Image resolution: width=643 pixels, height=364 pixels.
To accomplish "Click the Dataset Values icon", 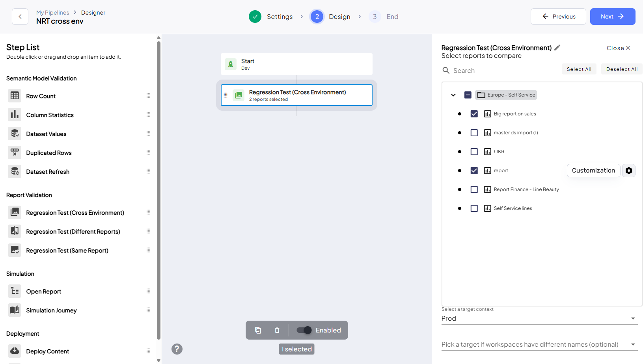I will 15,134.
